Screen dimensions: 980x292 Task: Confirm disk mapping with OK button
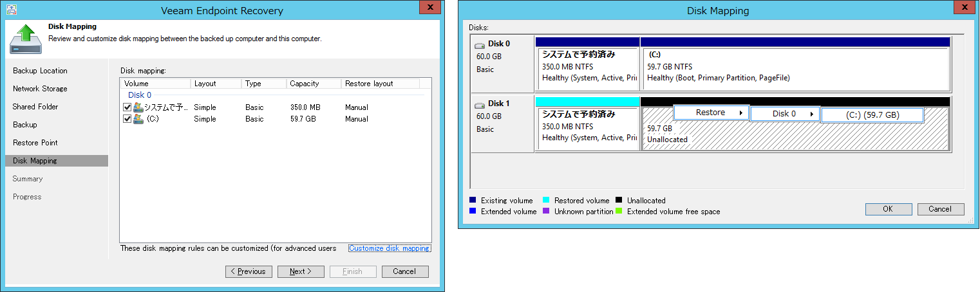click(x=888, y=209)
